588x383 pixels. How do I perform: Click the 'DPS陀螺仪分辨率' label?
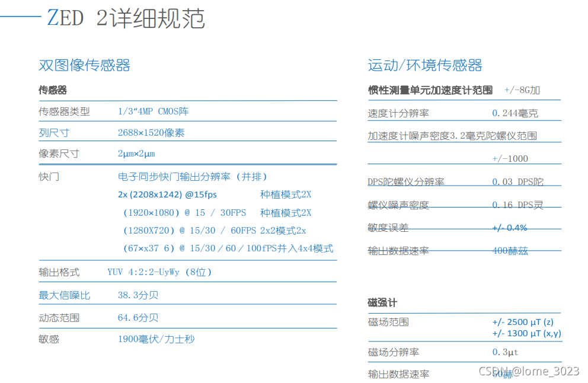pos(406,182)
